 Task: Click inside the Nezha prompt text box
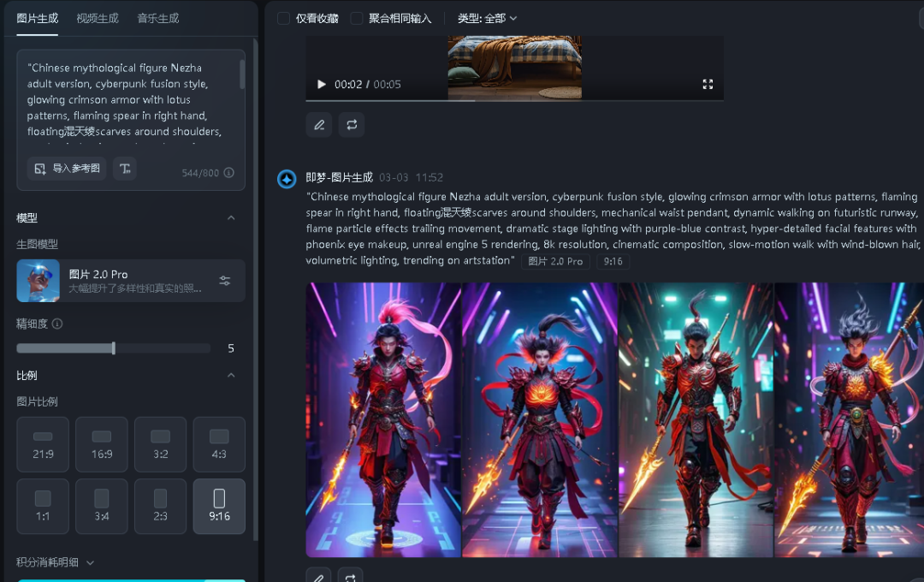(x=130, y=99)
